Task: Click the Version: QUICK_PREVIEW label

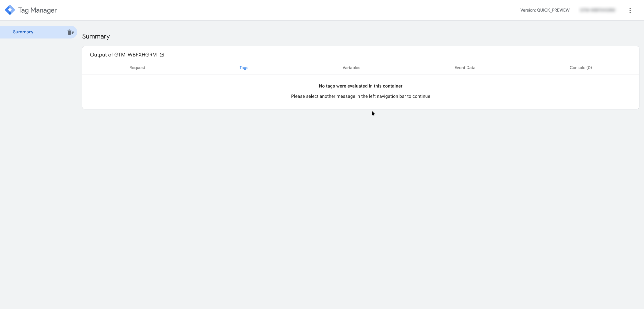Action: pyautogui.click(x=545, y=10)
